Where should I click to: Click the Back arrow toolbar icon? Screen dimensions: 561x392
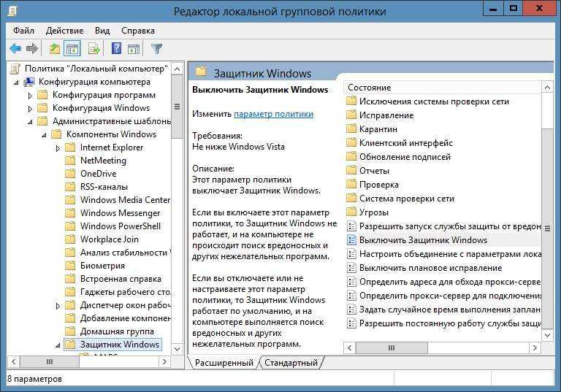[x=15, y=48]
